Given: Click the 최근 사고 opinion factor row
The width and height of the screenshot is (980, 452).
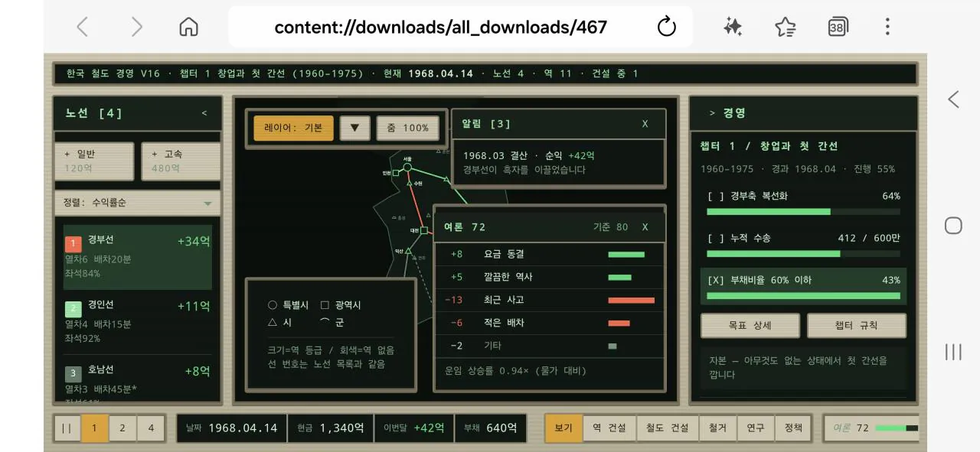Looking at the screenshot, I should 549,300.
